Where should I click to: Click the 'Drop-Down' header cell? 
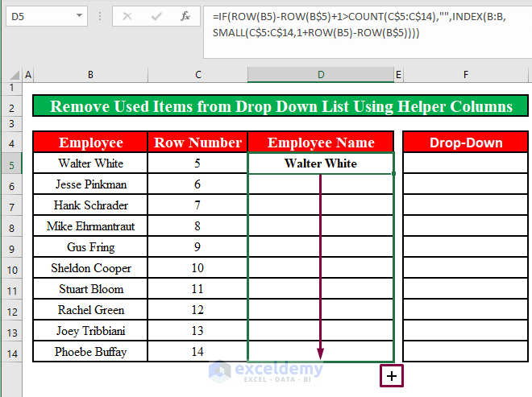click(x=466, y=143)
